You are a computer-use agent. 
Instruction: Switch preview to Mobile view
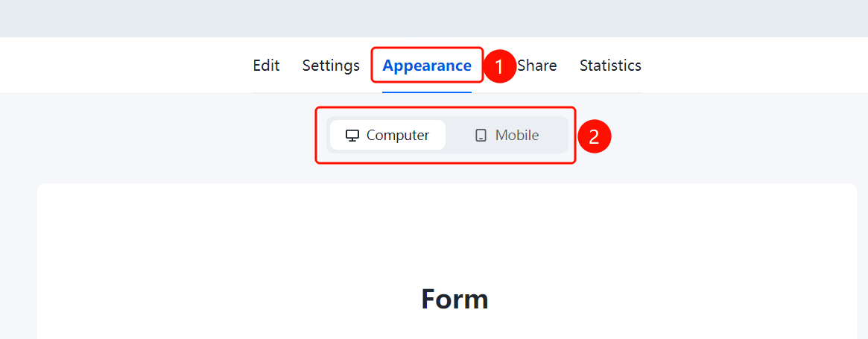[x=507, y=135]
